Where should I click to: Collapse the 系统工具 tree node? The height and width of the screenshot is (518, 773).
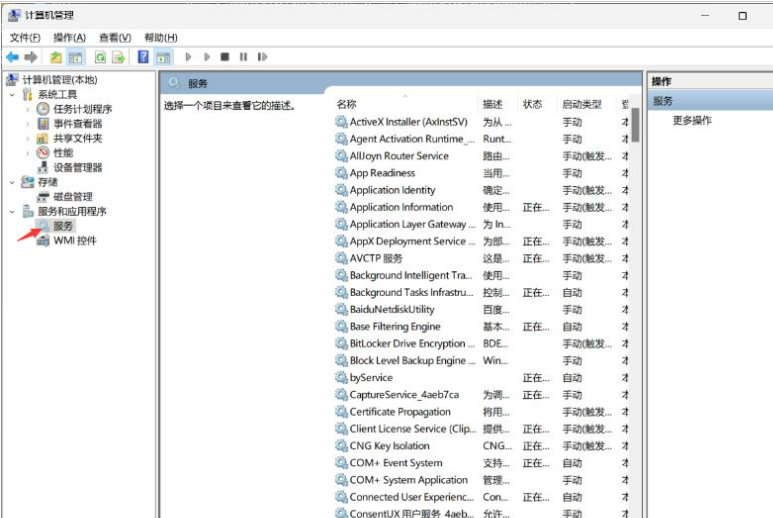click(12, 95)
